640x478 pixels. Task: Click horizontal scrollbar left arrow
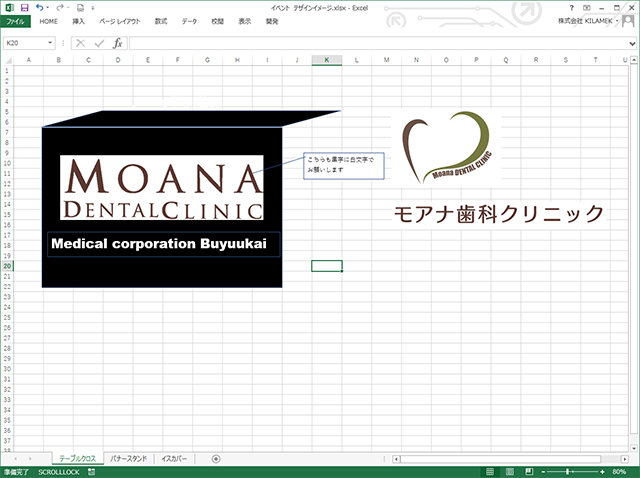pos(396,459)
